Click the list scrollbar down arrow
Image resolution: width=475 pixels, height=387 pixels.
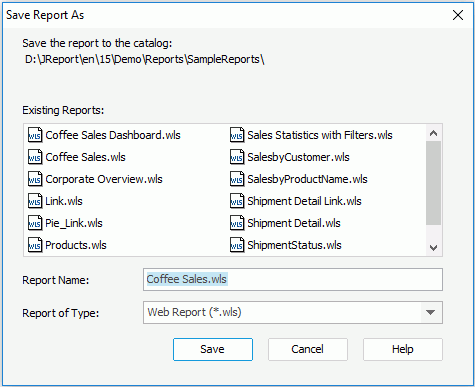coord(433,248)
